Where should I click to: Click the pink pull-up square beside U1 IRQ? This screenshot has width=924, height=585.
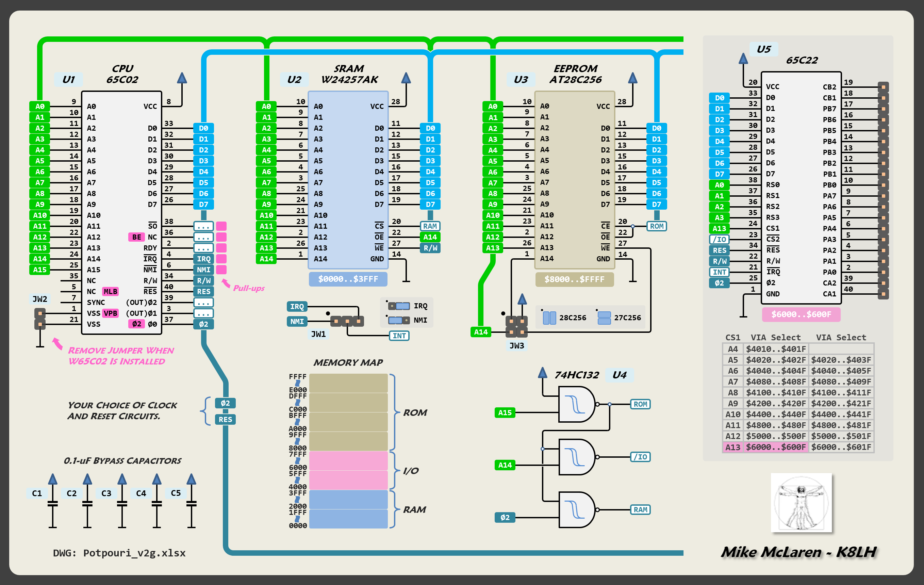[221, 259]
